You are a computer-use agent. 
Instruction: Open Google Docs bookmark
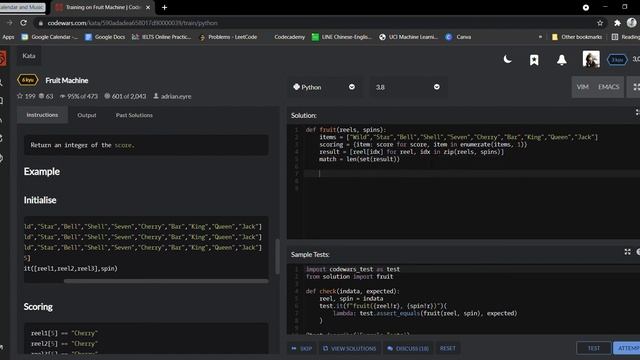coord(105,37)
